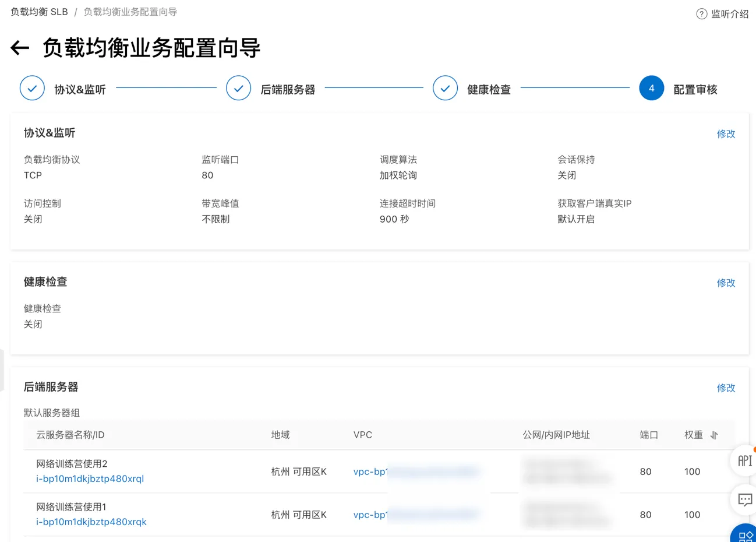
Task: Open VPC link in 网络训练营使用1 row
Action: (x=416, y=515)
